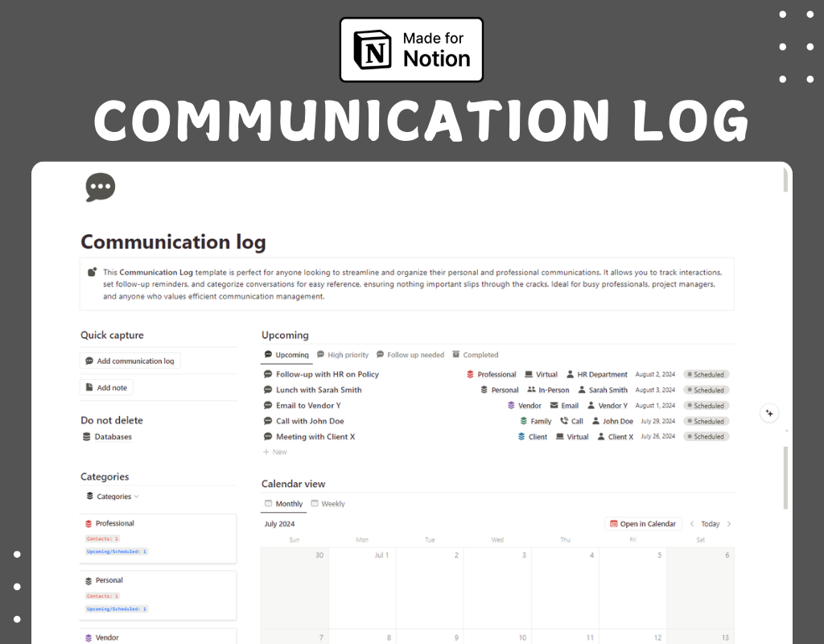Click person icon beside Sarah Smith
The width and height of the screenshot is (824, 644).
point(582,390)
